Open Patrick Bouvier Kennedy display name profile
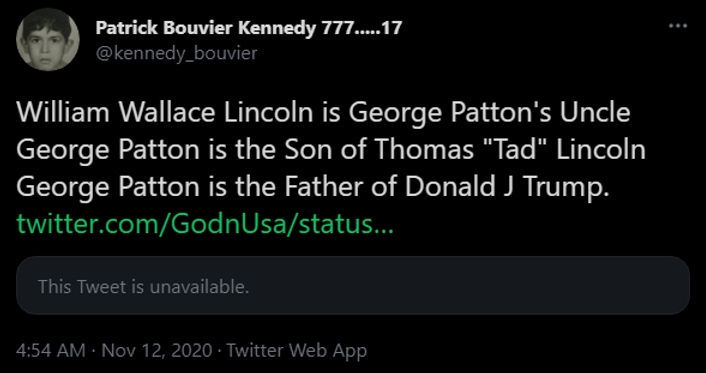Image resolution: width=706 pixels, height=373 pixels. click(x=249, y=29)
